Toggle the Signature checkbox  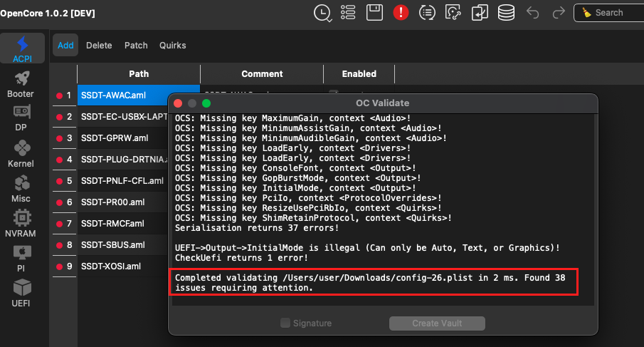(285, 323)
